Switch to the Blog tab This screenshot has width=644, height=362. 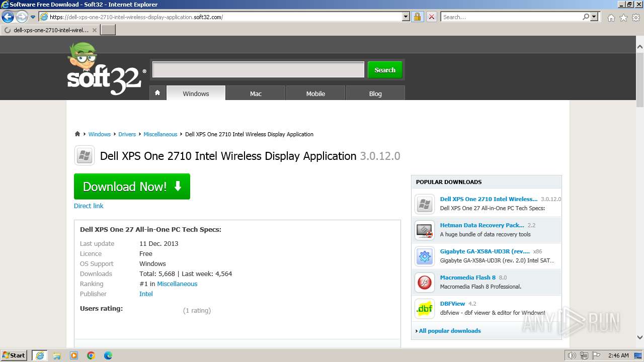point(375,94)
